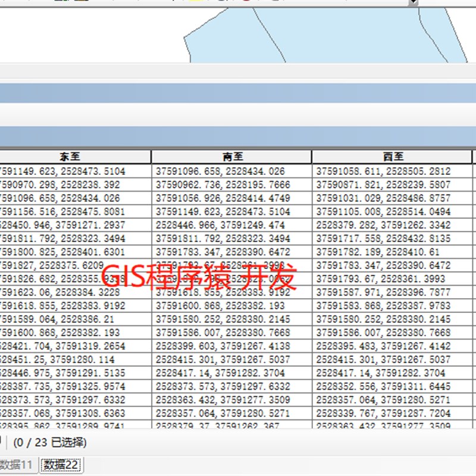Image resolution: width=476 pixels, height=476 pixels.
Task: Select 东至 cell ending 37591325.9574
Action: 76,386
